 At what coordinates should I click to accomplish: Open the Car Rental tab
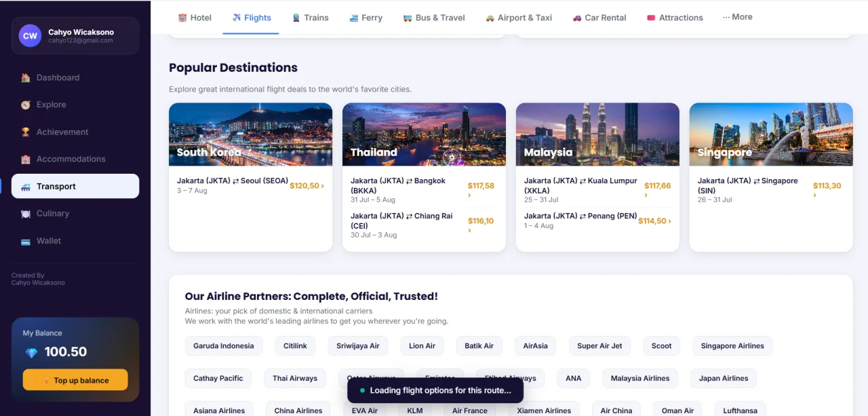coord(599,18)
